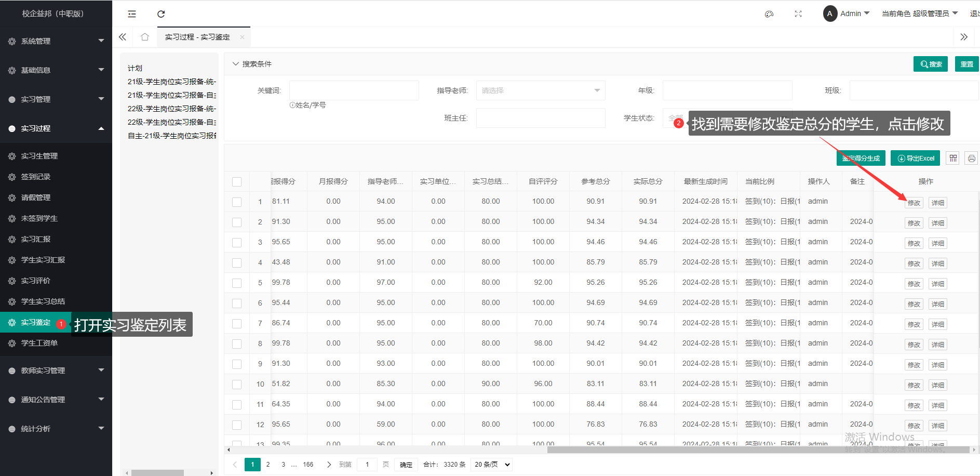Open the 20 条/页 page size dropdown
980x476 pixels.
point(492,465)
